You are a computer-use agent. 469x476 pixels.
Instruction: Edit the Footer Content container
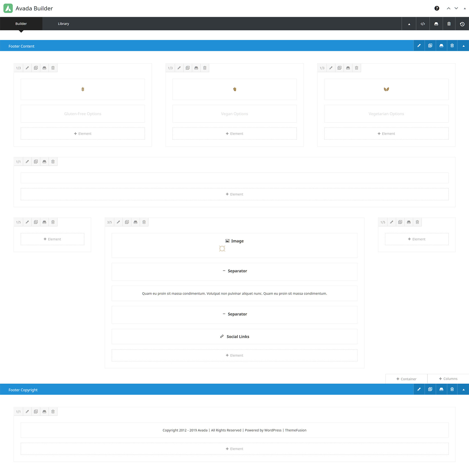coord(419,46)
